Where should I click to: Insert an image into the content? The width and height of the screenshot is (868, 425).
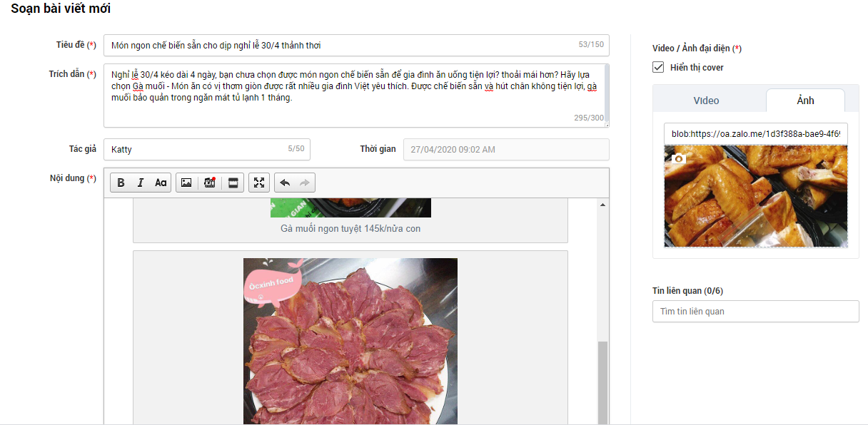(x=186, y=183)
